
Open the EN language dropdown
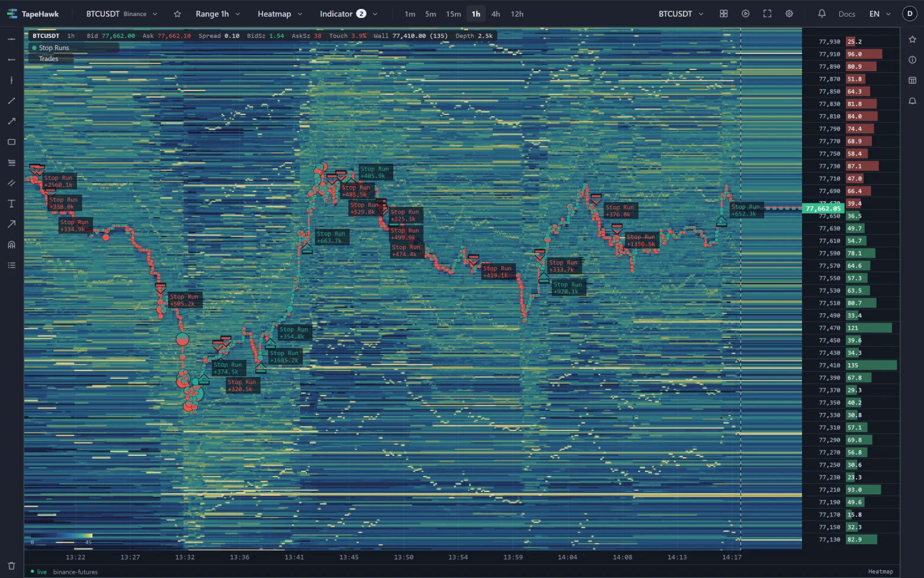(880, 14)
